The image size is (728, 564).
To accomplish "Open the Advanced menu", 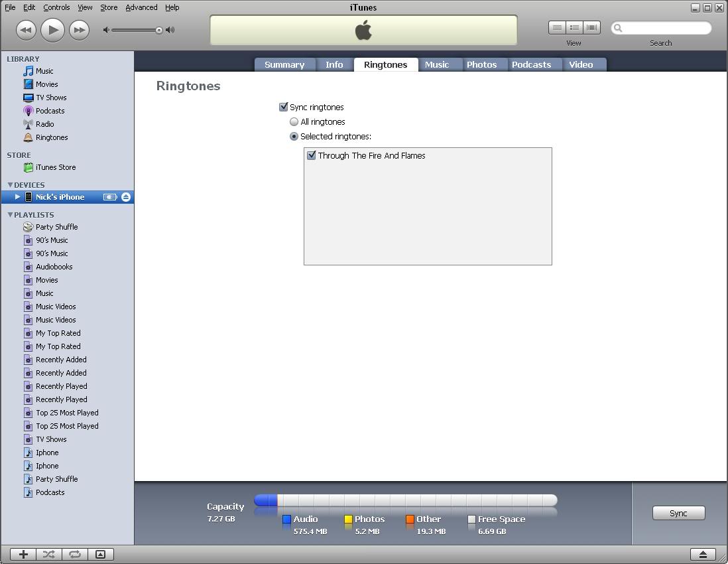I will click(142, 7).
